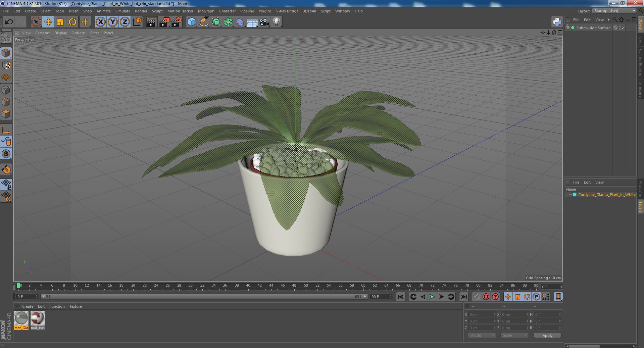Toggle autokeying button
This screenshot has width=644, height=348.
coord(486,297)
